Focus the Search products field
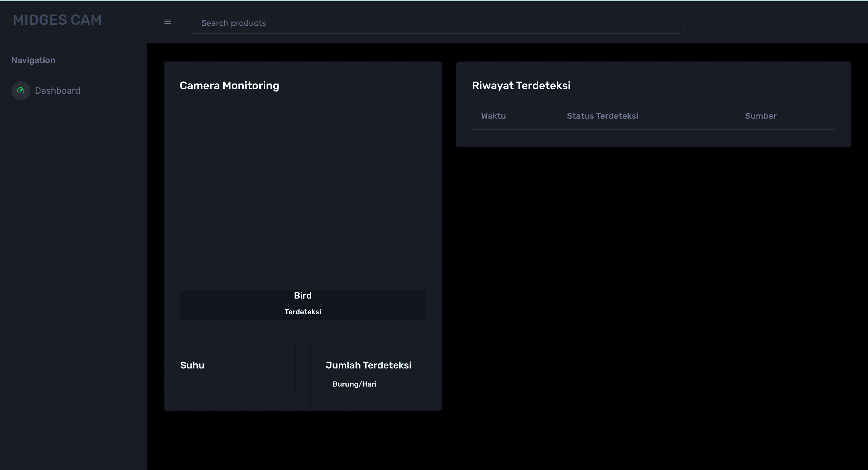Screen dimensions: 868x470 click(x=436, y=23)
